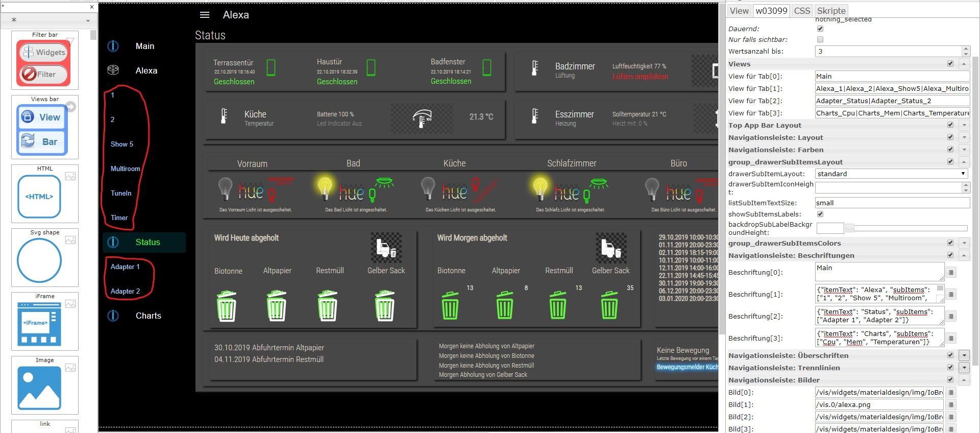
Task: Open the Adapter 1 sub-item
Action: coord(125,267)
